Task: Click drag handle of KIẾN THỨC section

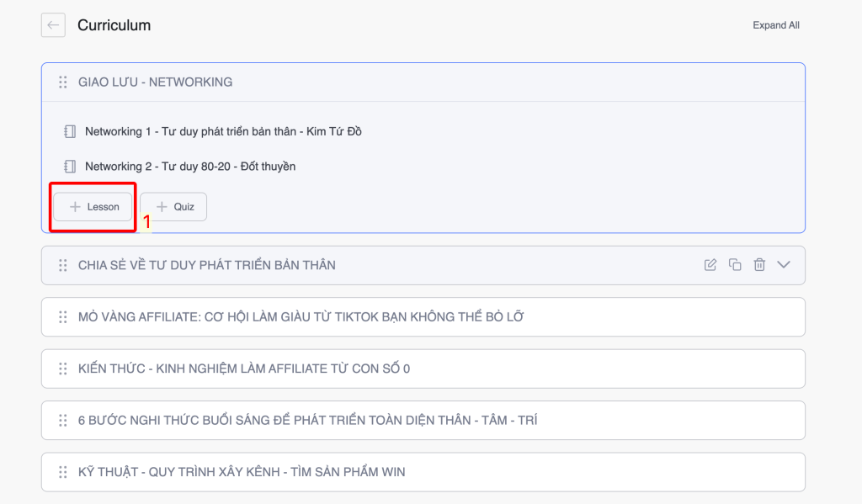Action: click(62, 369)
